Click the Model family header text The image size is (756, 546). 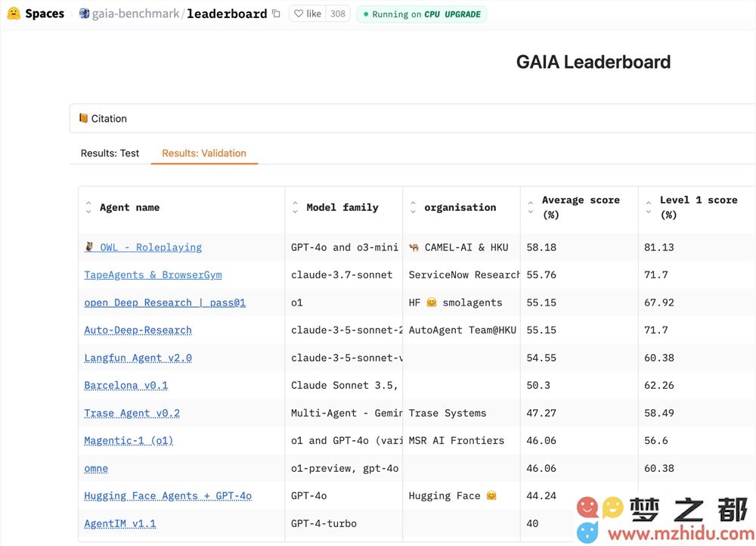(342, 207)
